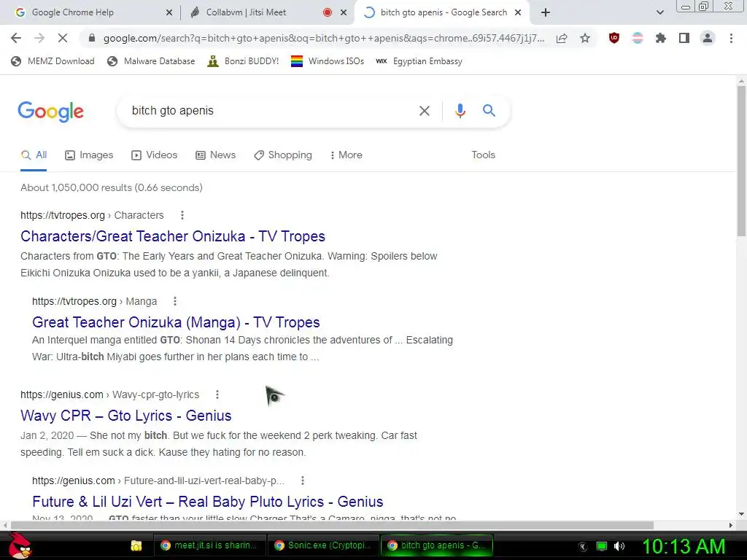Open options for tvtropes Characters result
Screen dimensions: 747x560
(x=182, y=215)
